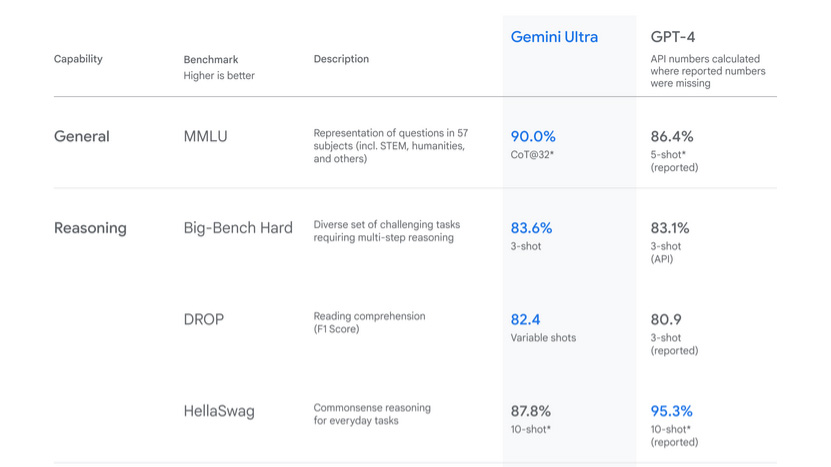
Task: Click the Big-Bench Hard benchmark name
Action: click(x=238, y=228)
